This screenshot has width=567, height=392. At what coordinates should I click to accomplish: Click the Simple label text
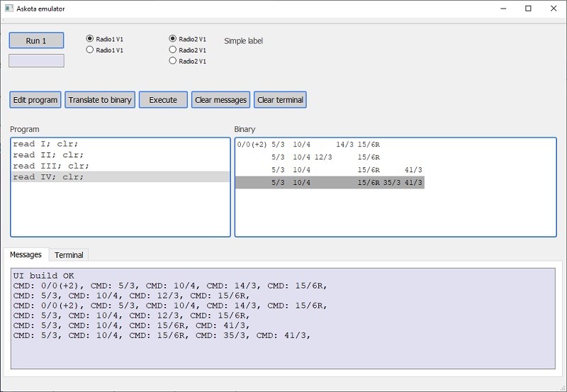tap(243, 41)
